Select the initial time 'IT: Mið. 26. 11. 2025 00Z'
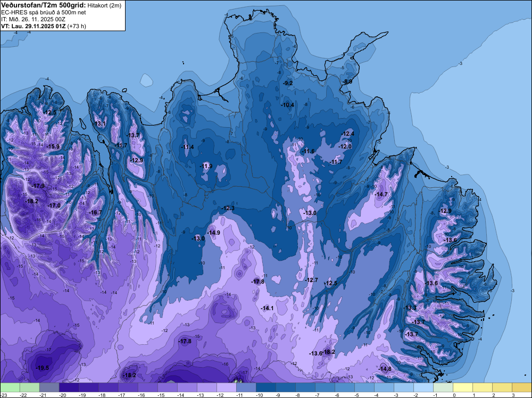 coord(33,19)
